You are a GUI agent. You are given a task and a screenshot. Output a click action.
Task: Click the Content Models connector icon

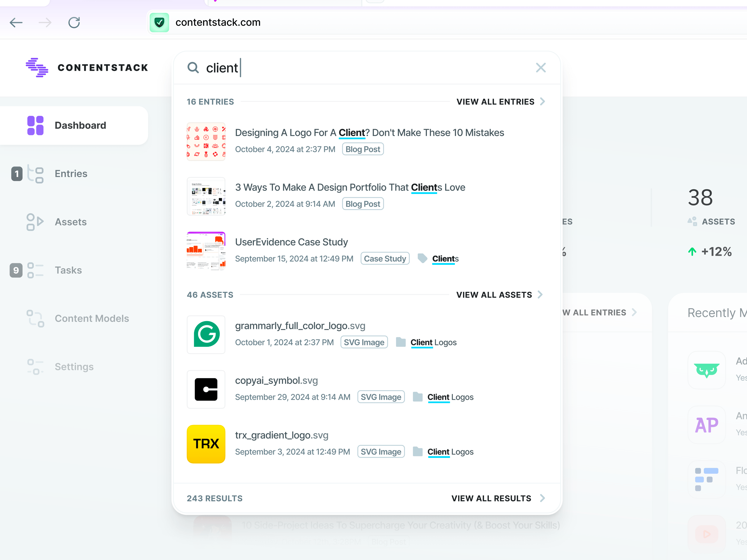coord(36,318)
